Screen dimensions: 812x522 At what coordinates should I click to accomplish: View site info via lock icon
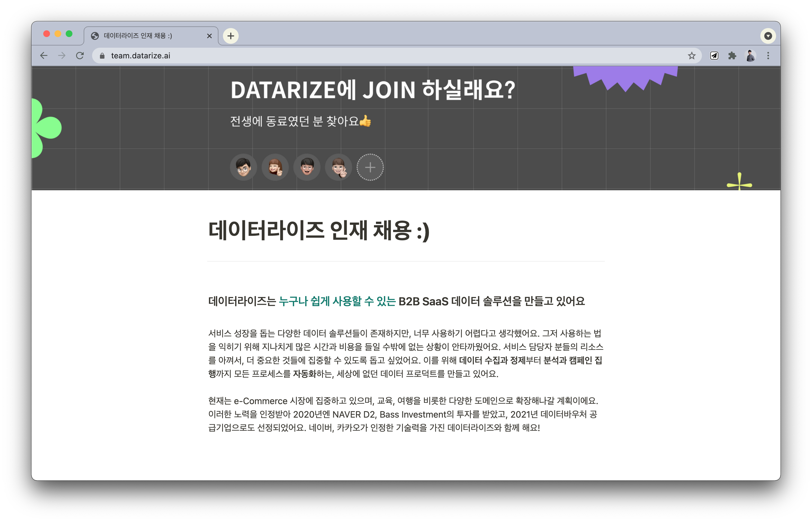[x=102, y=56]
